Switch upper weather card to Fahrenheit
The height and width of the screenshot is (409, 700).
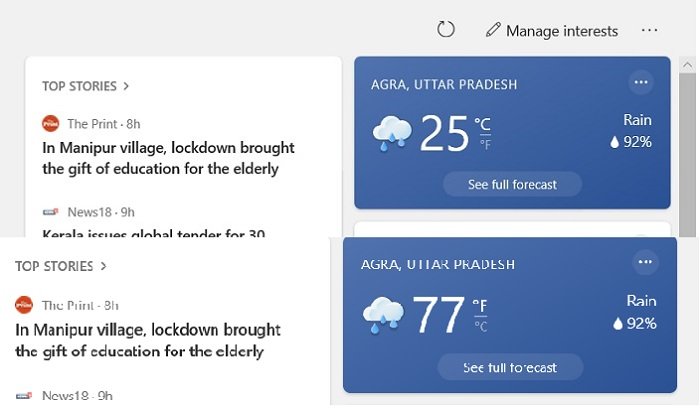pos(485,144)
